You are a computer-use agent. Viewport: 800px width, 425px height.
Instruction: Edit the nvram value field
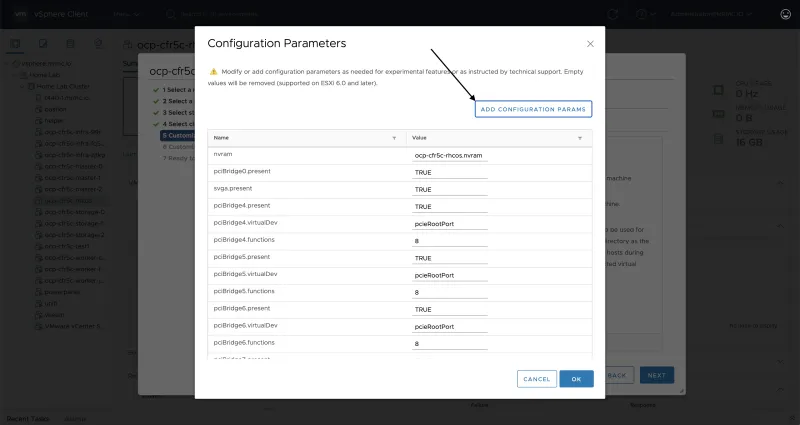(449, 156)
